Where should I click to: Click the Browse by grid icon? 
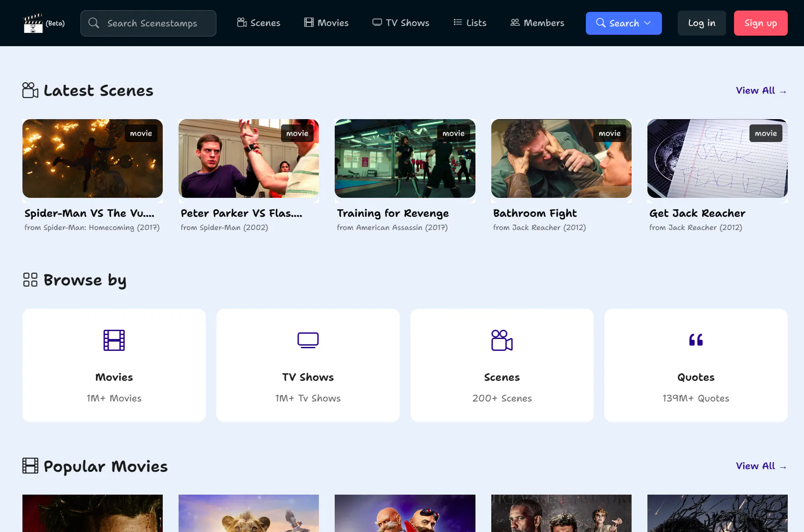(30, 280)
